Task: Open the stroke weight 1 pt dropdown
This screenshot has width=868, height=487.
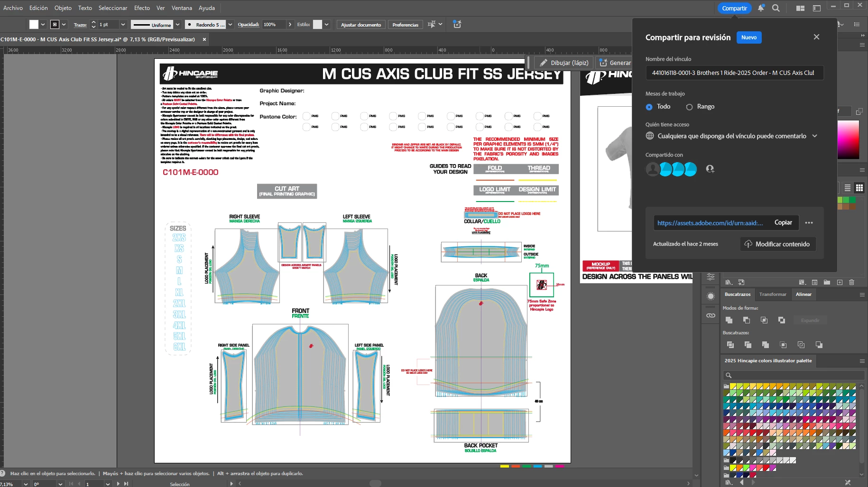Action: tap(123, 25)
